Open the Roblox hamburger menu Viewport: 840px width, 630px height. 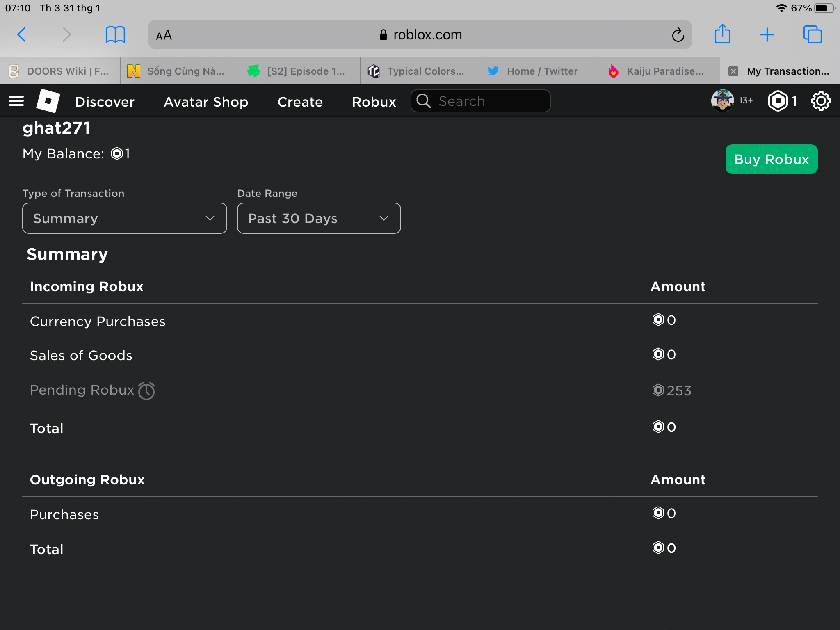coord(16,101)
